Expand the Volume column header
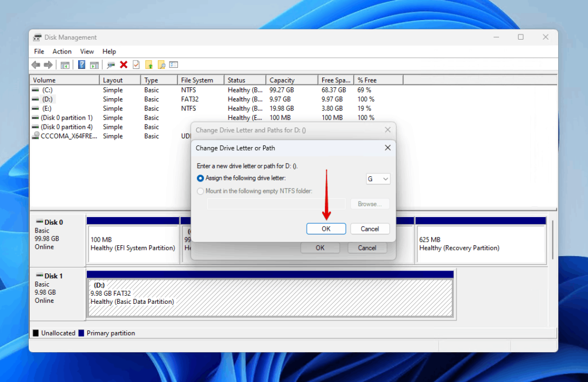This screenshot has width=588, height=382. click(63, 79)
